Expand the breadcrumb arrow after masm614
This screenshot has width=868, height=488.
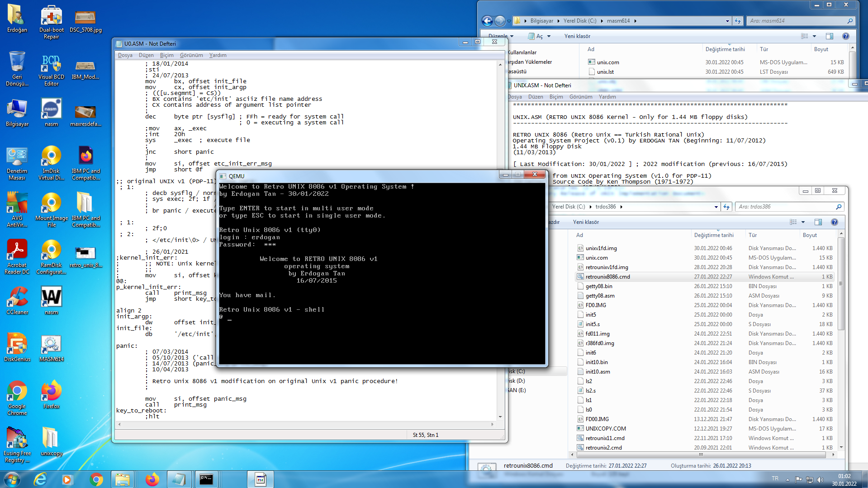click(635, 21)
